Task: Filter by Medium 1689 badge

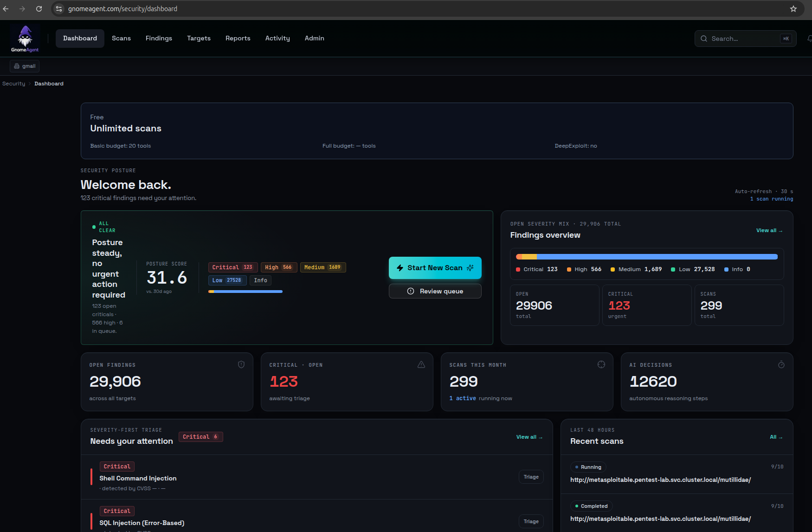Action: 323,267
